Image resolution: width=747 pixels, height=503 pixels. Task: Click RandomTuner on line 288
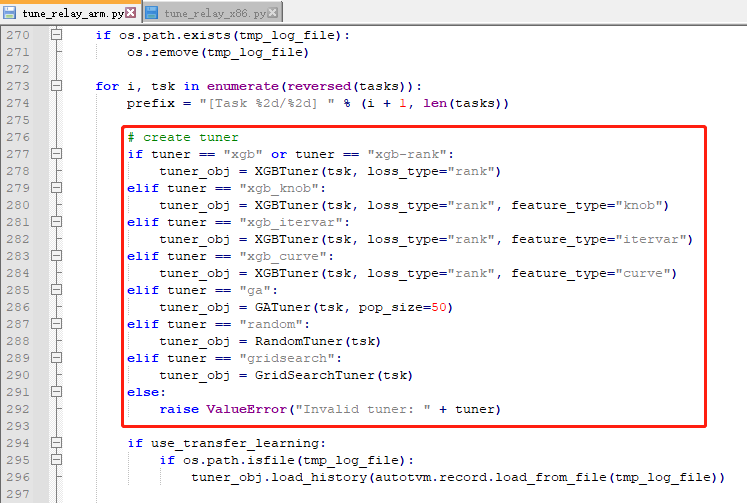coord(299,341)
